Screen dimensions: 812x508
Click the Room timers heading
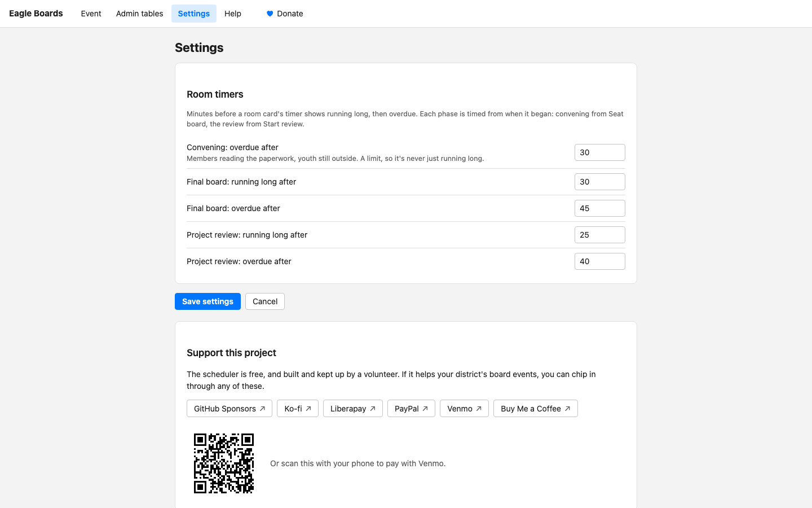[215, 94]
